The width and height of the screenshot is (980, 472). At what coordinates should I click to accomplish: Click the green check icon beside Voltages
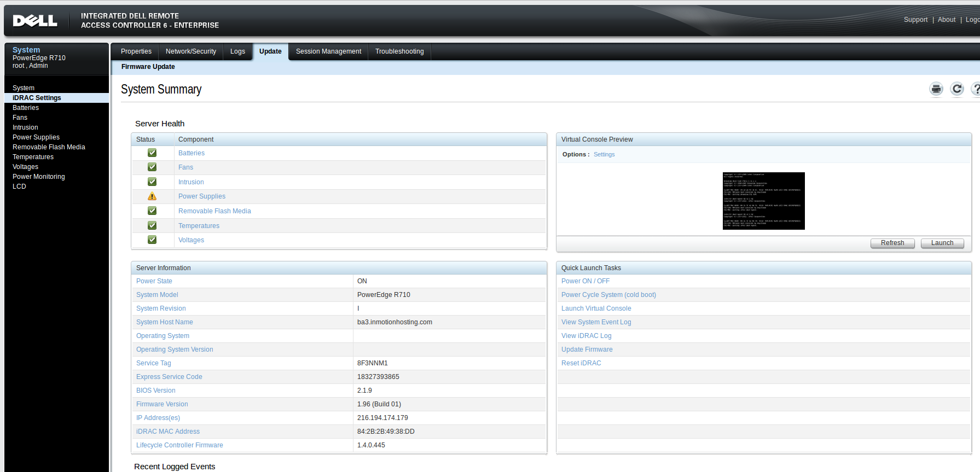(152, 240)
